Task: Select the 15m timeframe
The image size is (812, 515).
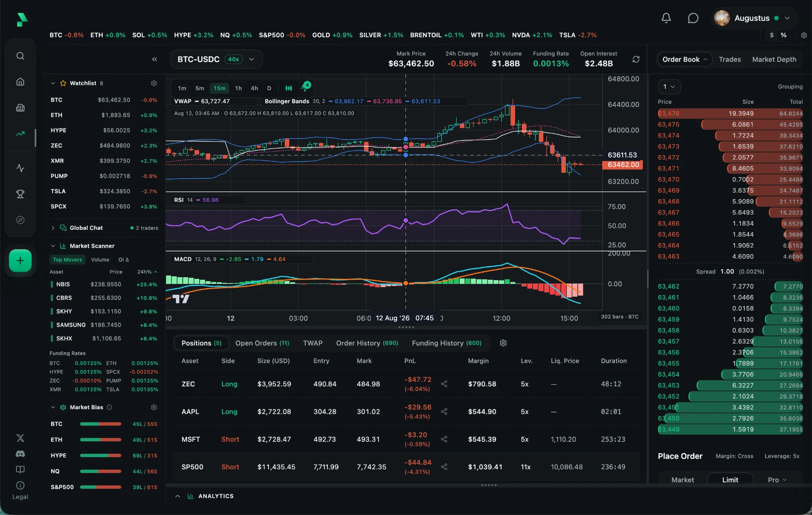Action: coord(219,88)
